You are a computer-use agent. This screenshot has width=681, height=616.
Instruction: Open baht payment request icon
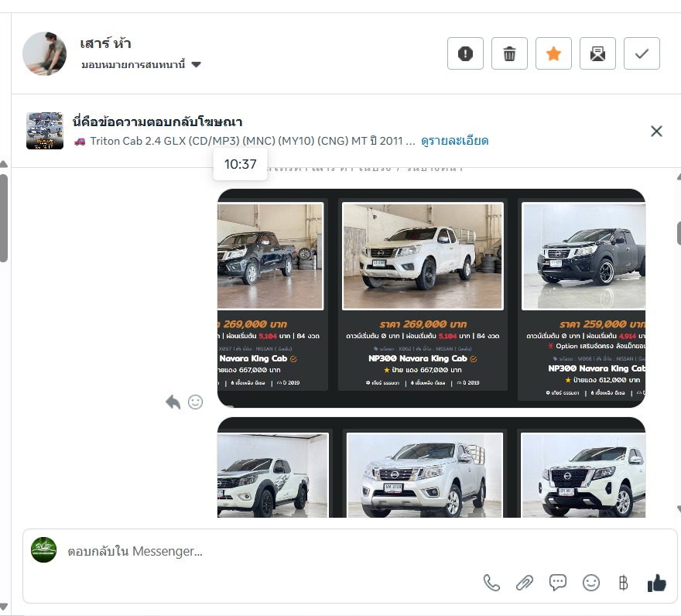click(623, 583)
